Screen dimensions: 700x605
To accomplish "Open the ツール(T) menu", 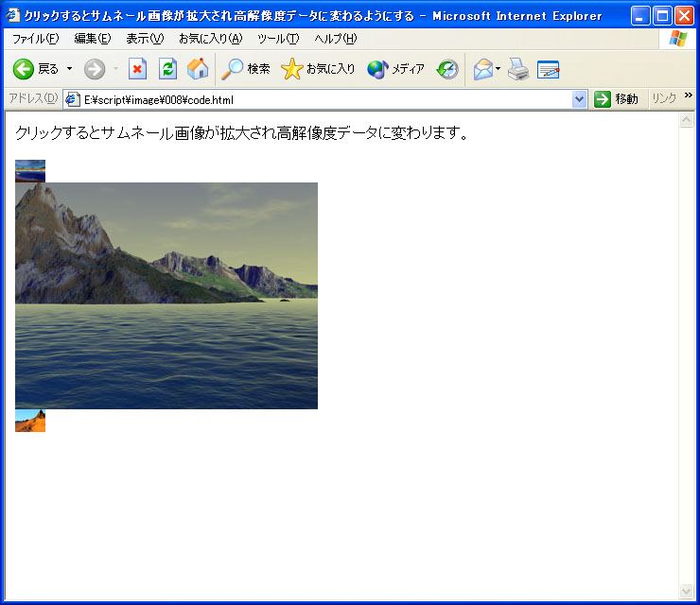I will click(x=278, y=39).
